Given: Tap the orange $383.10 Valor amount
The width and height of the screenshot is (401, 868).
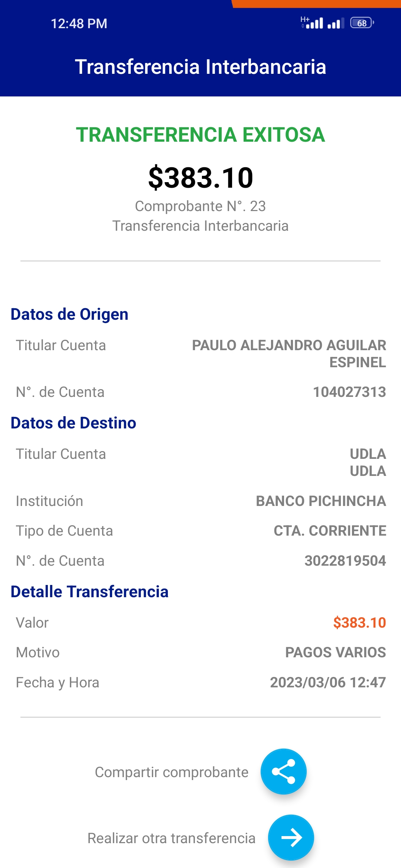Looking at the screenshot, I should (x=359, y=623).
